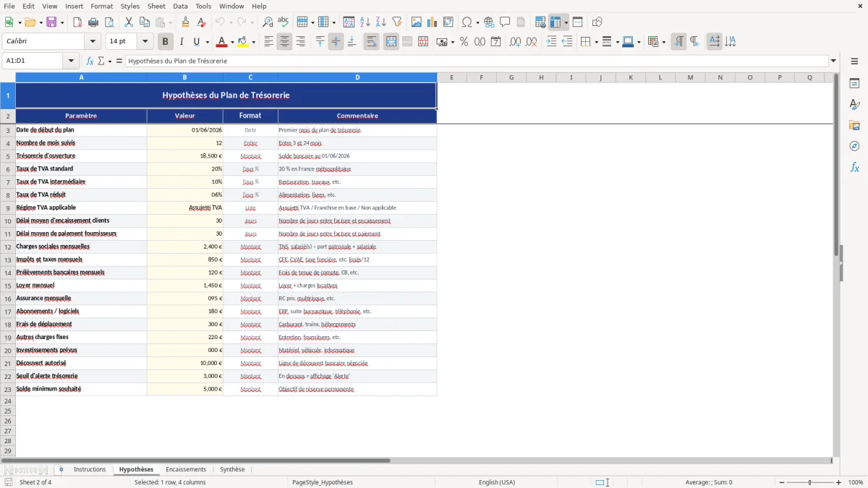The height and width of the screenshot is (488, 868).
Task: Toggle Italic formatting
Action: [182, 42]
